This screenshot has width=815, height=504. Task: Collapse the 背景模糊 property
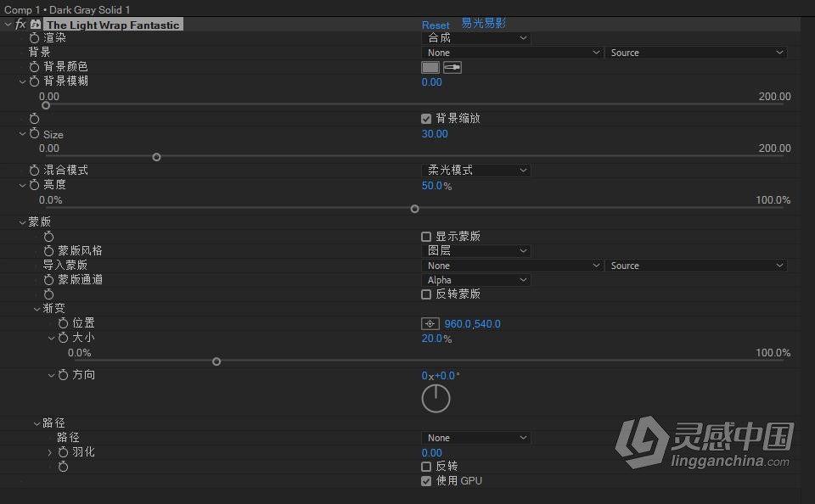pos(22,81)
